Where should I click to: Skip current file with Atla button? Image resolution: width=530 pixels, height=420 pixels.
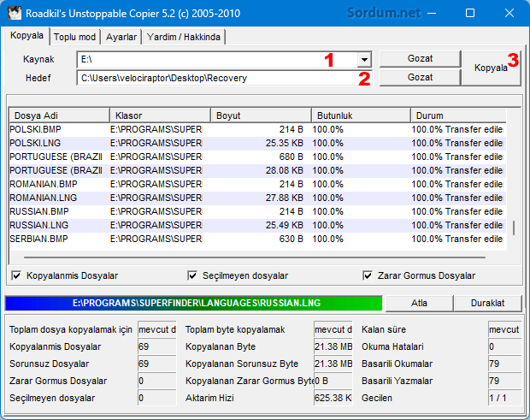pyautogui.click(x=419, y=303)
